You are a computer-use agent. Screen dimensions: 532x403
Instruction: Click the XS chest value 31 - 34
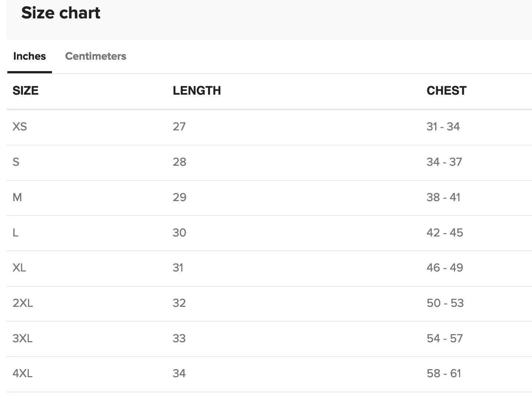[x=443, y=127]
